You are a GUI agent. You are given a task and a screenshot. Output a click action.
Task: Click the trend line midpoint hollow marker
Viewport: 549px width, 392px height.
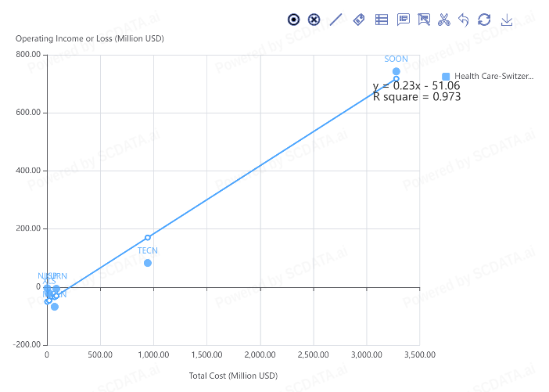click(x=148, y=238)
